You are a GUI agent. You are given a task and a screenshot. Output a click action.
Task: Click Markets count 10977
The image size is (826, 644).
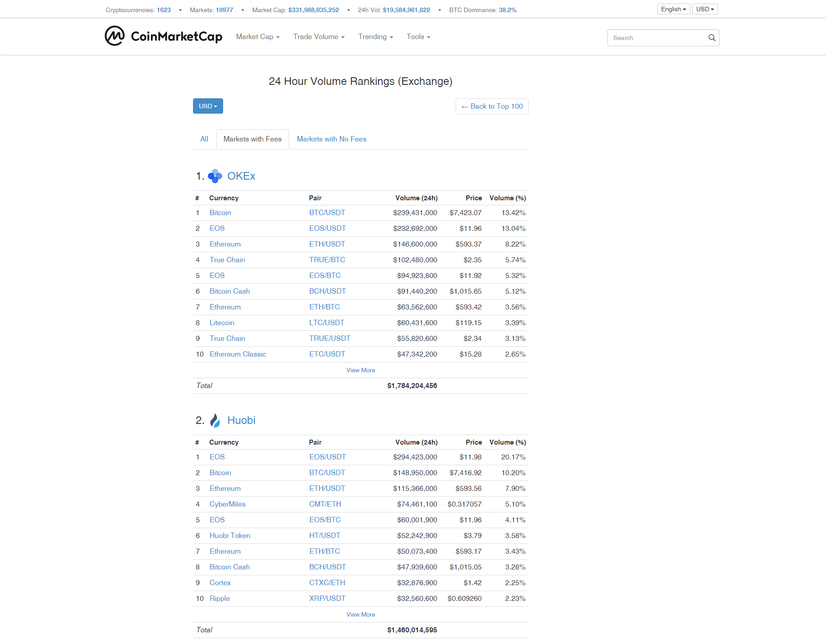[224, 10]
